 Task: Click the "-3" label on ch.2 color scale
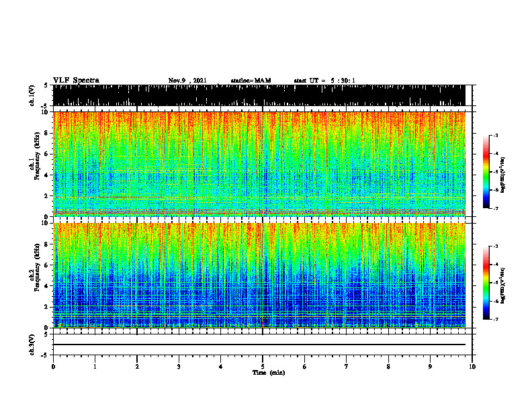coord(496,246)
